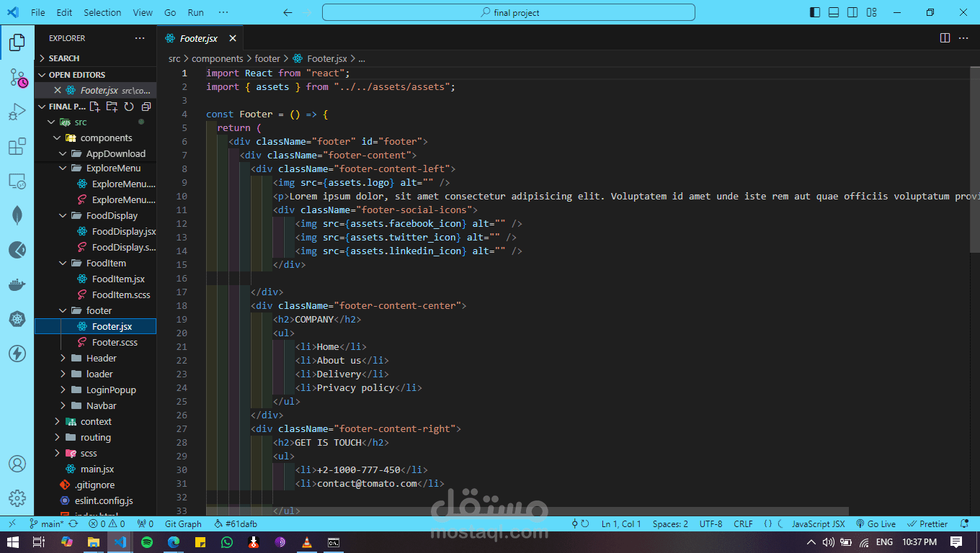Open Explorer Views and More Actions ellipsis

point(140,38)
